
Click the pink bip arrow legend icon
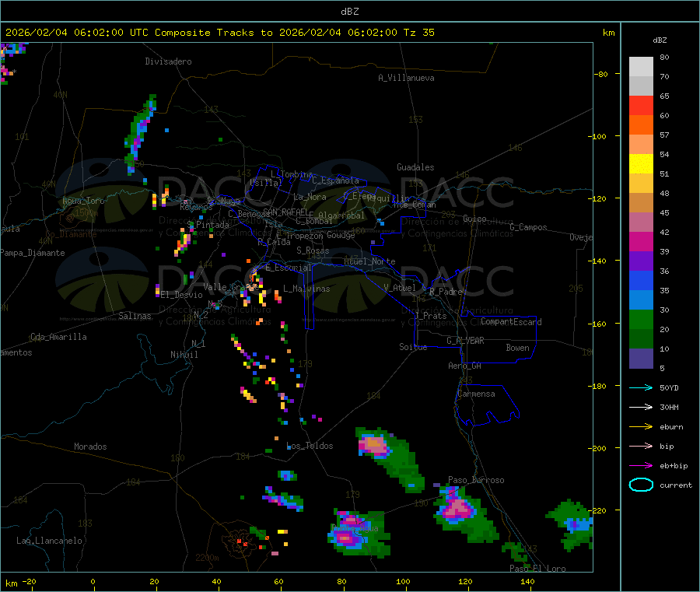click(x=641, y=446)
